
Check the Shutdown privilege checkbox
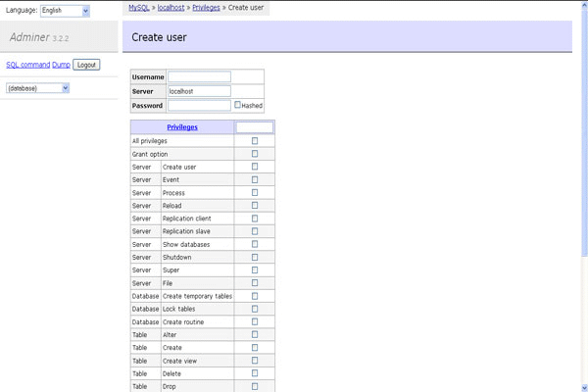click(255, 257)
